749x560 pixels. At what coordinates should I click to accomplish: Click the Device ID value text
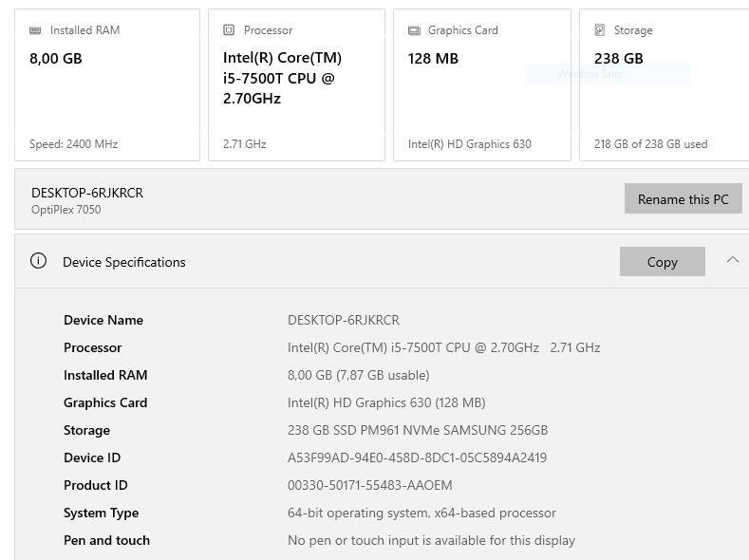pos(417,457)
